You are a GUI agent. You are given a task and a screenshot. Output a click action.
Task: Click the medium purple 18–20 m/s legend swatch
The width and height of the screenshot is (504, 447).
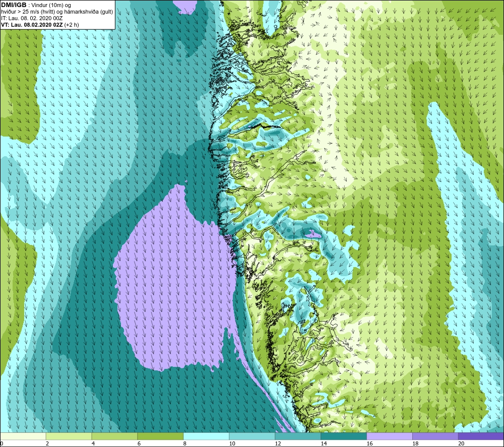(x=435, y=436)
